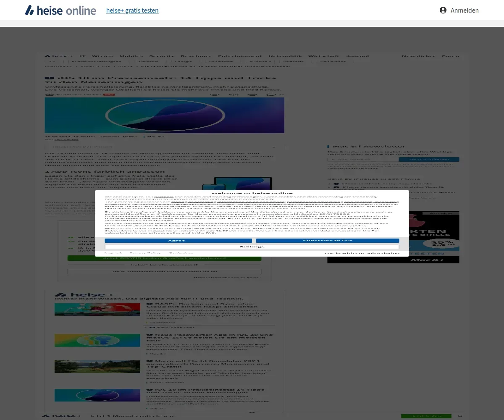Click green 'Jetzt testen' in bottom bar
The width and height of the screenshot is (504, 420).
coord(426,416)
